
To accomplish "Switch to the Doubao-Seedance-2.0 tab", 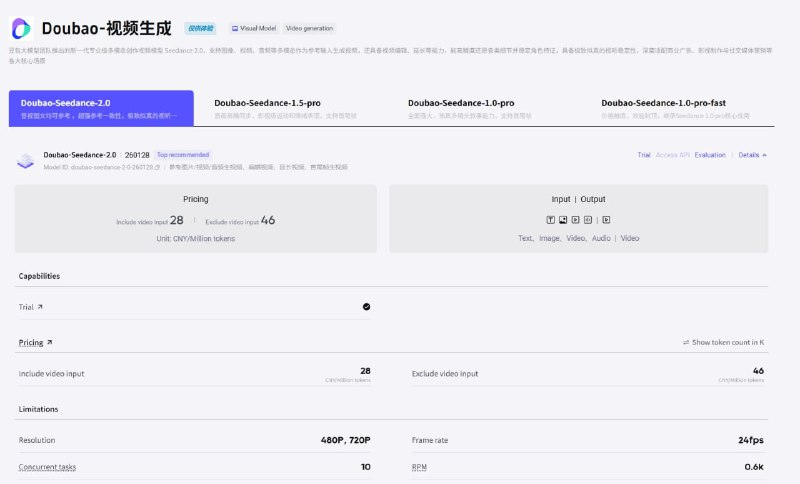I will tap(101, 108).
